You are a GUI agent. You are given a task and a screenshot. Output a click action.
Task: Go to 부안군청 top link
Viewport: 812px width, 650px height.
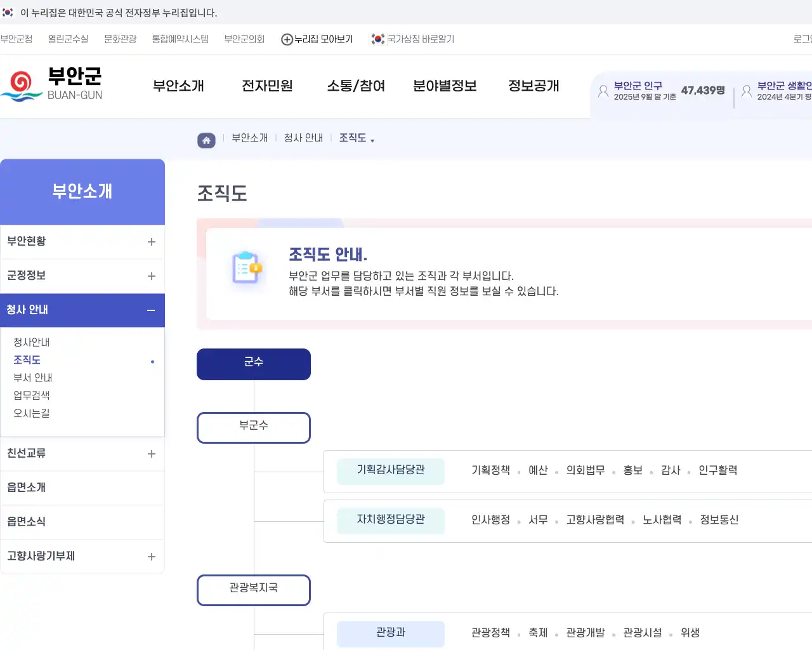click(x=16, y=39)
